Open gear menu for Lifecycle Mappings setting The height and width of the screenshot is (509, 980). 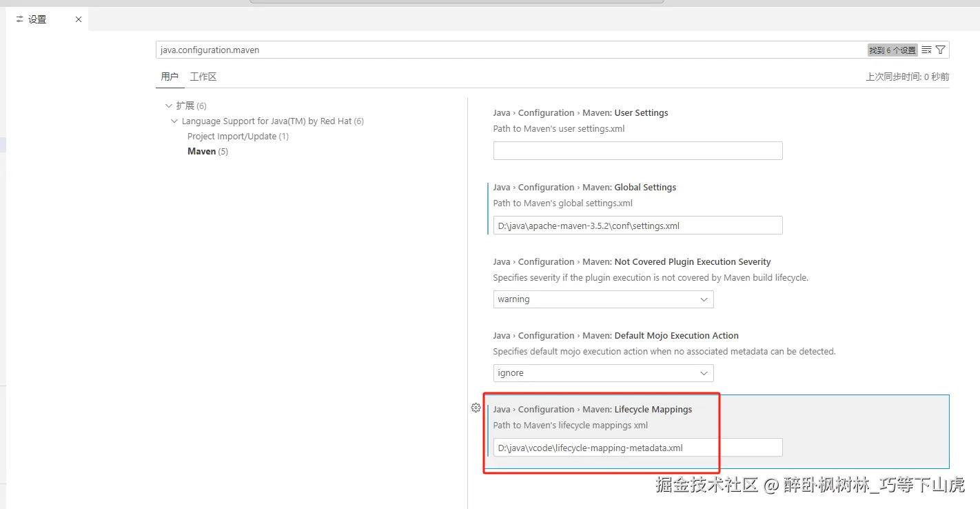(476, 408)
